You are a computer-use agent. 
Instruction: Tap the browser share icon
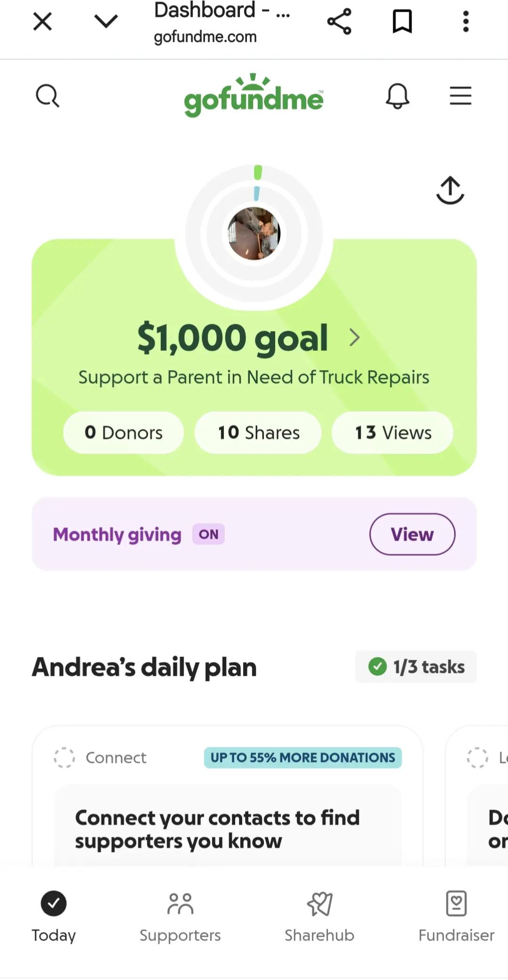coord(339,21)
